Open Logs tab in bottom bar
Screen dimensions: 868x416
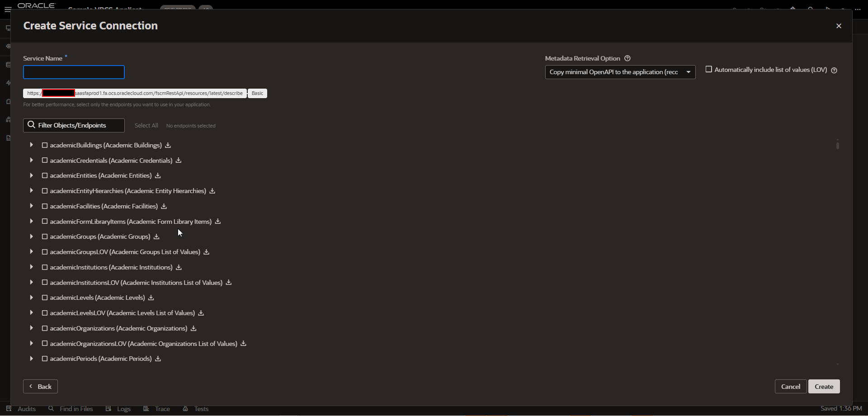coord(118,409)
